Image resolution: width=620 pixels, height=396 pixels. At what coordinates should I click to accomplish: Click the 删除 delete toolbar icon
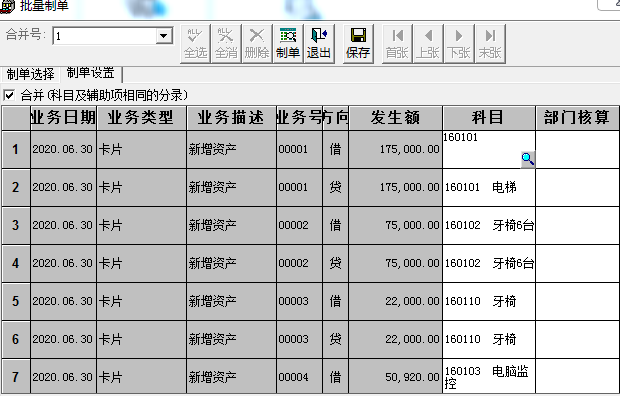(x=257, y=44)
